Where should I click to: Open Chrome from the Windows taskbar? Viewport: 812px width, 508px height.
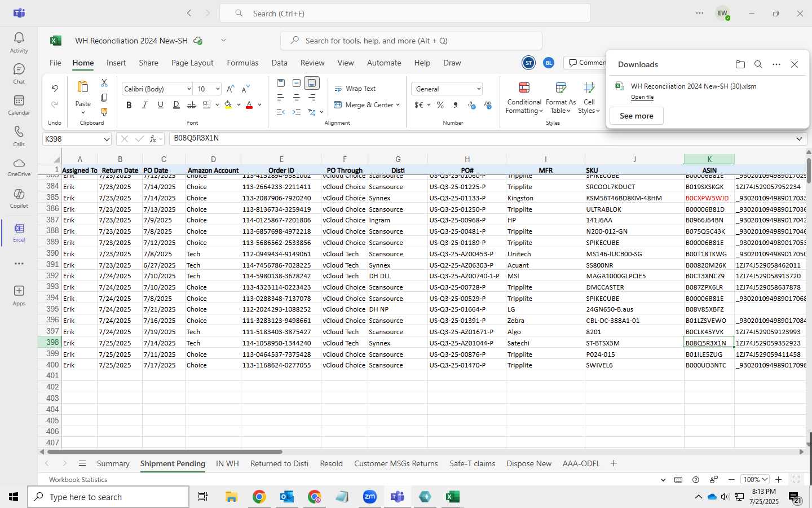point(259,497)
